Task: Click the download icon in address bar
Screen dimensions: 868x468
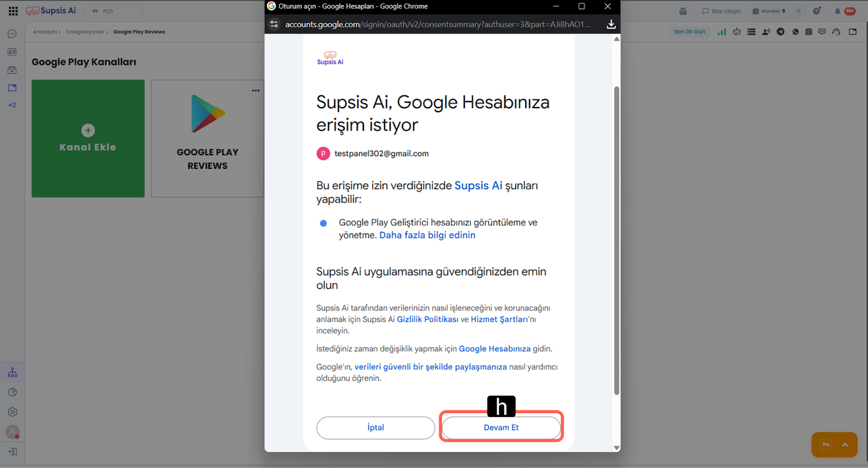Action: pos(611,24)
